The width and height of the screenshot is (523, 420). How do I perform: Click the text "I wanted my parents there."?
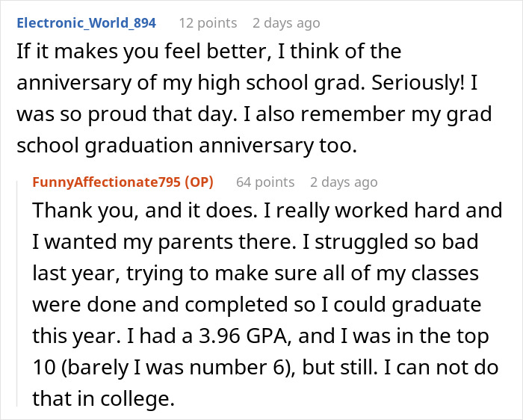(137, 242)
